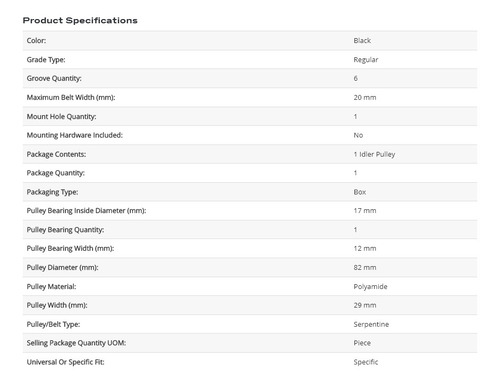Select the Groove Quantity: label
500x384 pixels.
tap(54, 78)
